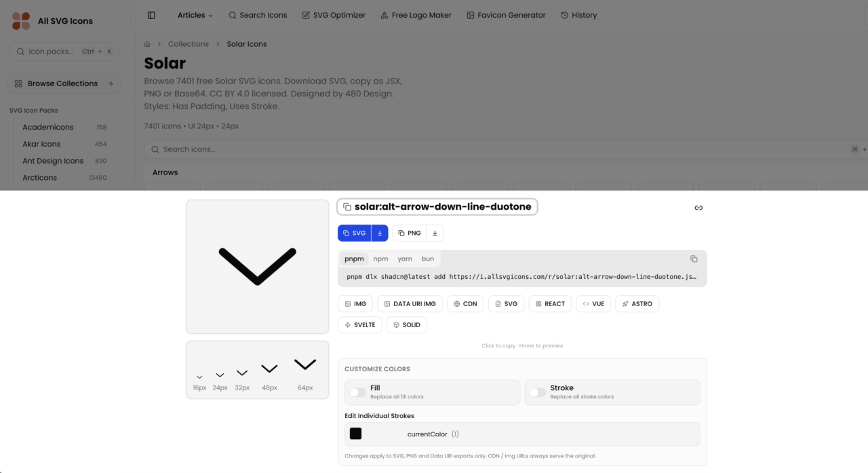
Task: Expand Browse Collections
Action: coord(64,83)
